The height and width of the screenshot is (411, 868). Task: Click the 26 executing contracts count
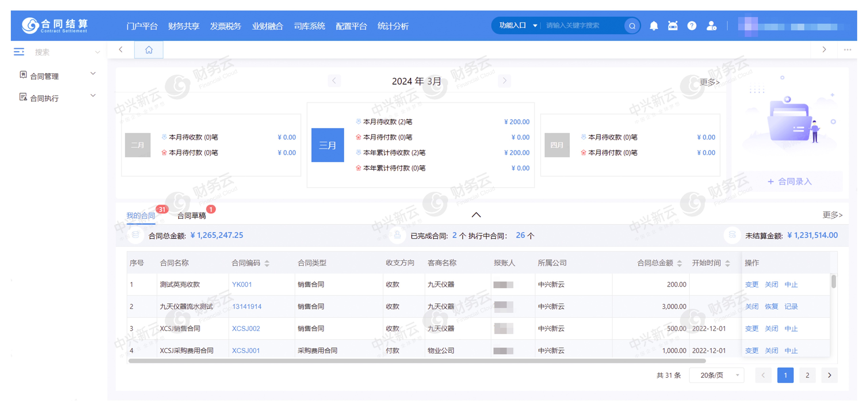[520, 235]
